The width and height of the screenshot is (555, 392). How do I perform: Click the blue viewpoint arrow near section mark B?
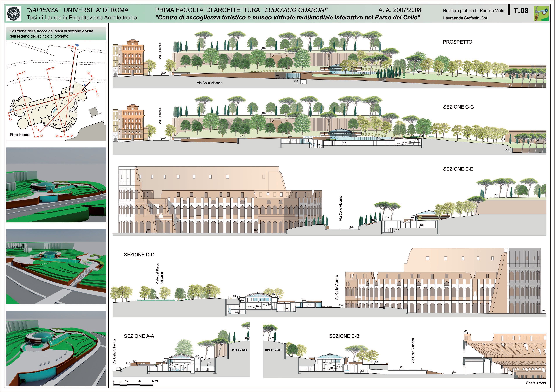[77, 45]
